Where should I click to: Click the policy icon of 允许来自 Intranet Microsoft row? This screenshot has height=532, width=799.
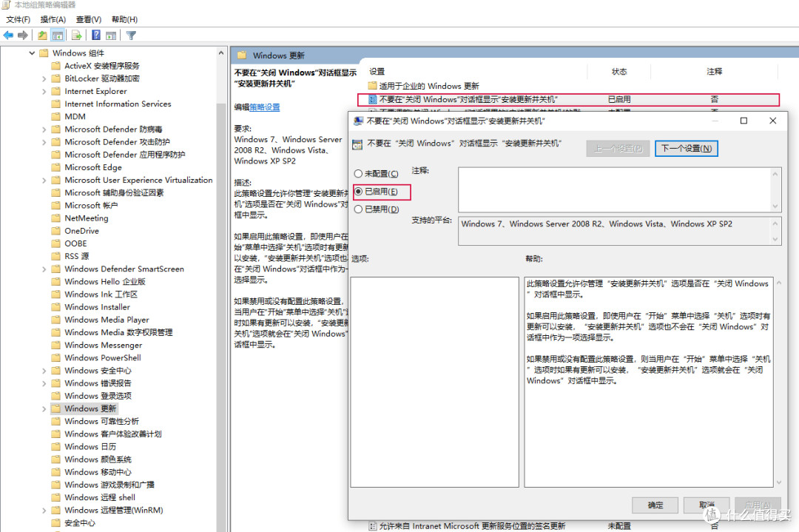[x=372, y=526]
